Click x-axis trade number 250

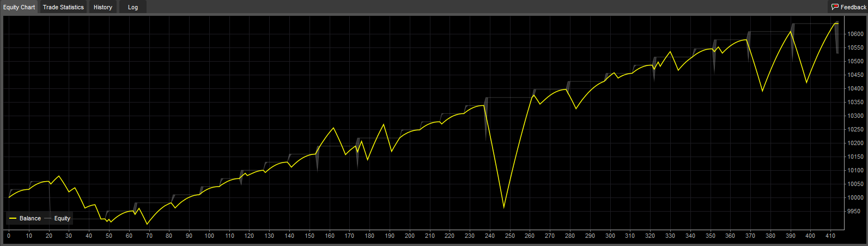pos(509,236)
